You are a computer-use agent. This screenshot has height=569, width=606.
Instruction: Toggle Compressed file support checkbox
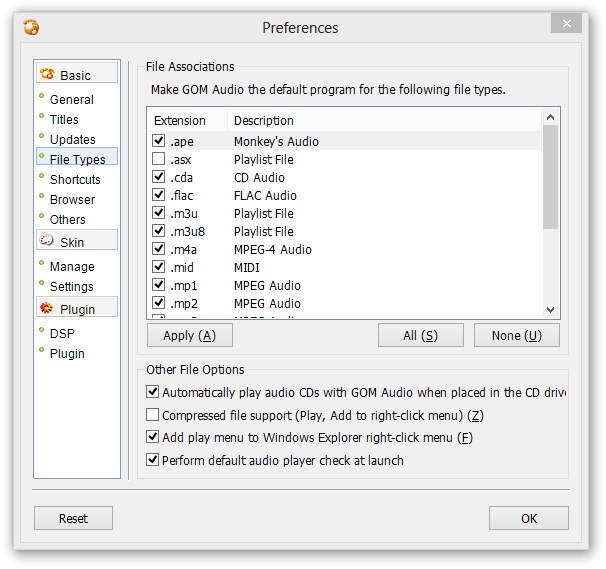click(x=153, y=415)
